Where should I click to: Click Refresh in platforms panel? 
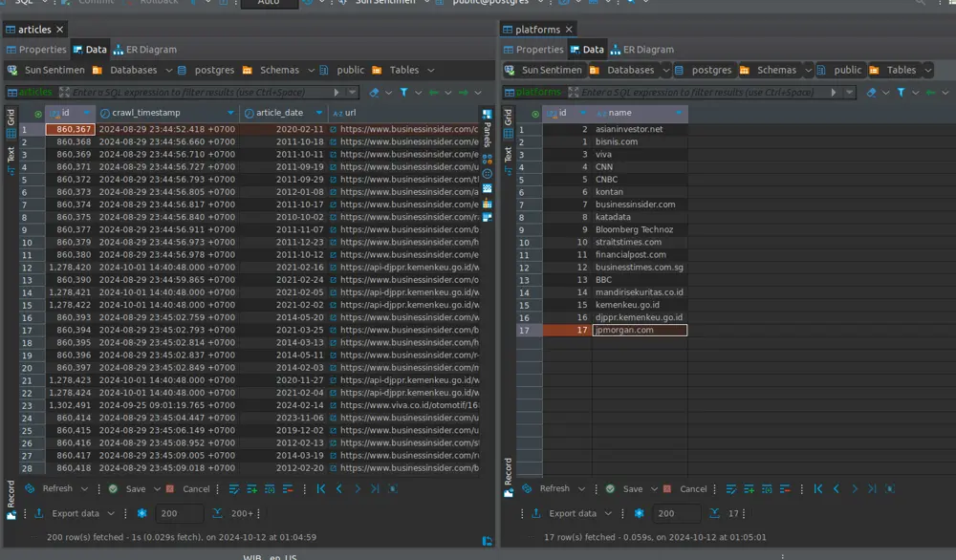[x=546, y=488]
